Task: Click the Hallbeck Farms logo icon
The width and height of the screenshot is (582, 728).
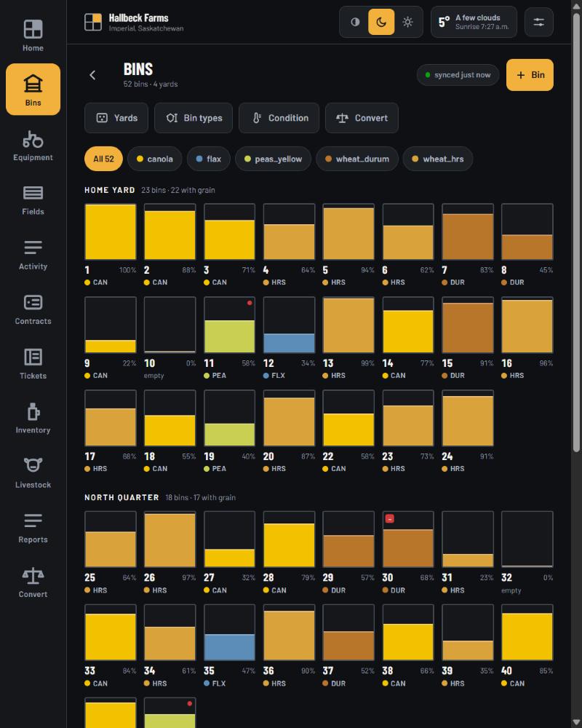Action: coord(93,22)
